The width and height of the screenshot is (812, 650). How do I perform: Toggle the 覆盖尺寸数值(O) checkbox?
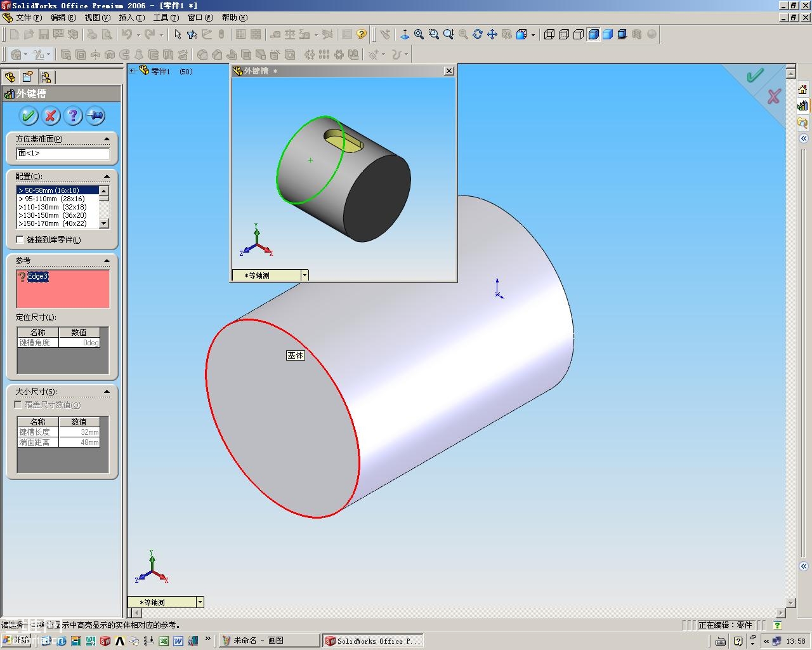click(x=18, y=405)
